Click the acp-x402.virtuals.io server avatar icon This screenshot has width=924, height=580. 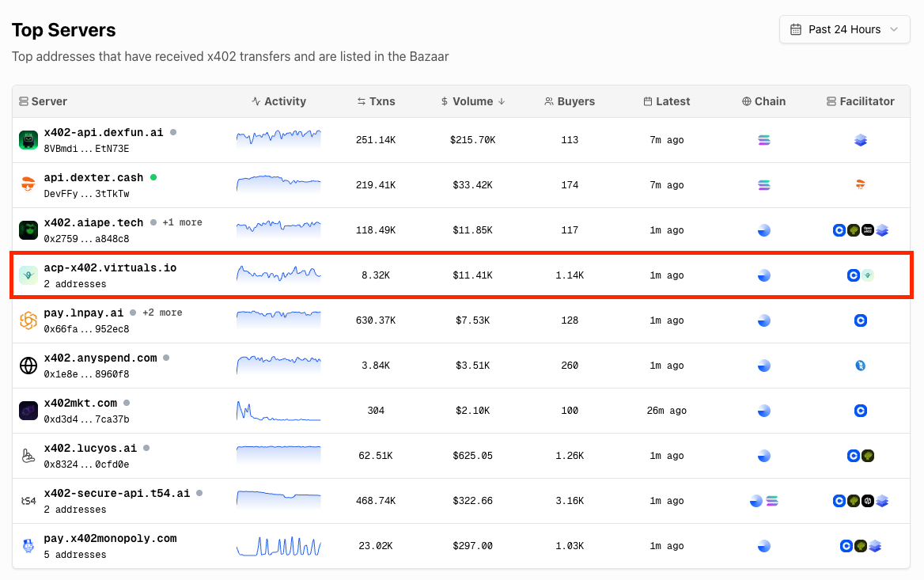pyautogui.click(x=28, y=275)
